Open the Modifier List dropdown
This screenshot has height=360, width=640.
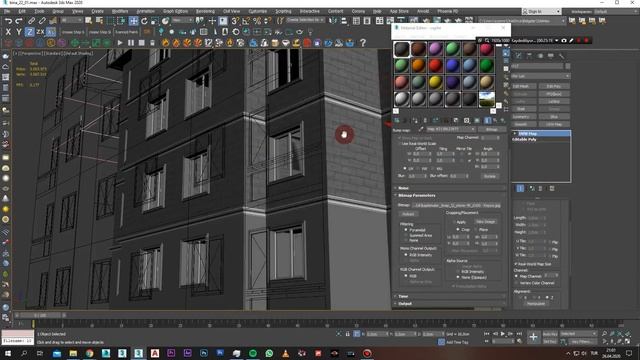coord(540,76)
